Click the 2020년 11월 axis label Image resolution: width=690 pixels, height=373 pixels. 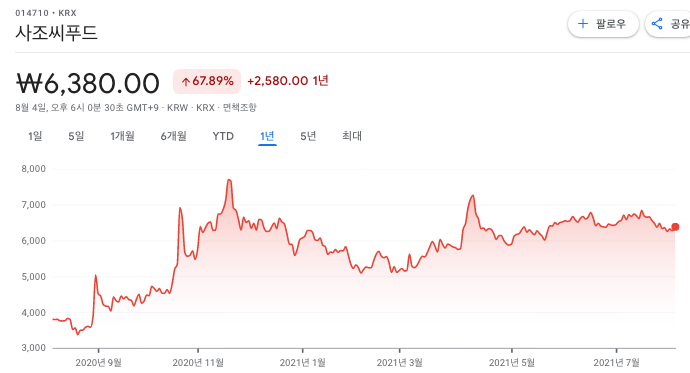pyautogui.click(x=198, y=362)
